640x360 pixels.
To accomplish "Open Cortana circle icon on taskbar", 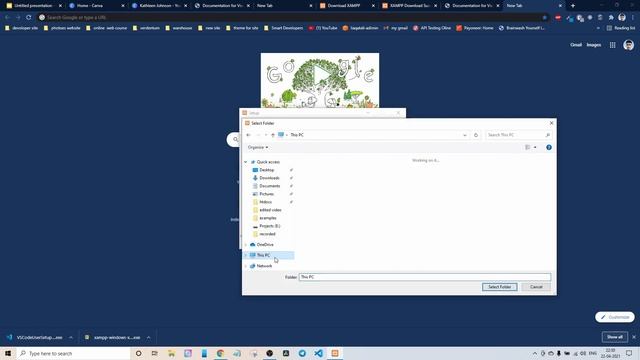I will tap(138, 353).
